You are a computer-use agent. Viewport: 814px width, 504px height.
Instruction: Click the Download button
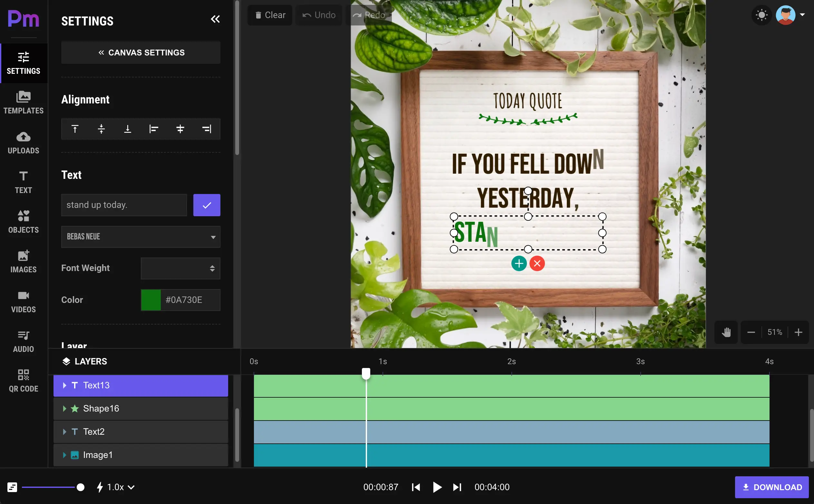(772, 487)
